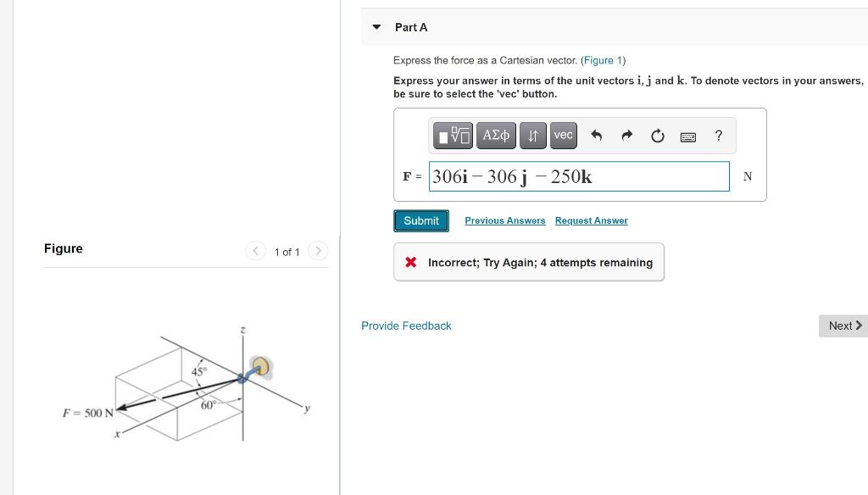Open the keyboard shortcuts icon

tap(687, 136)
